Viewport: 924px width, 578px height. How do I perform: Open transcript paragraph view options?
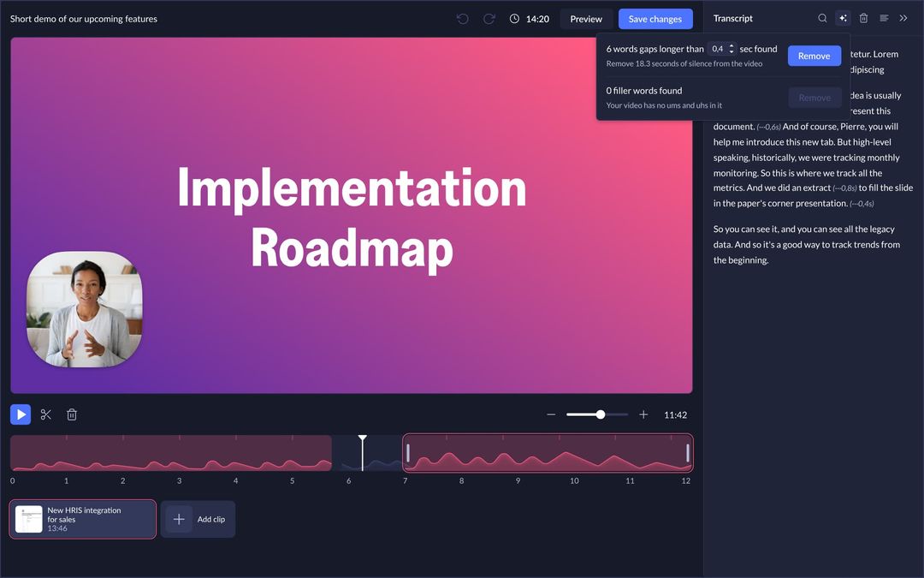click(885, 17)
